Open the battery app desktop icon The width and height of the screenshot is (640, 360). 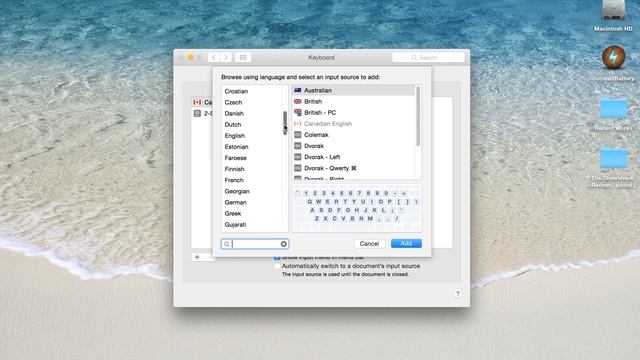pos(613,57)
